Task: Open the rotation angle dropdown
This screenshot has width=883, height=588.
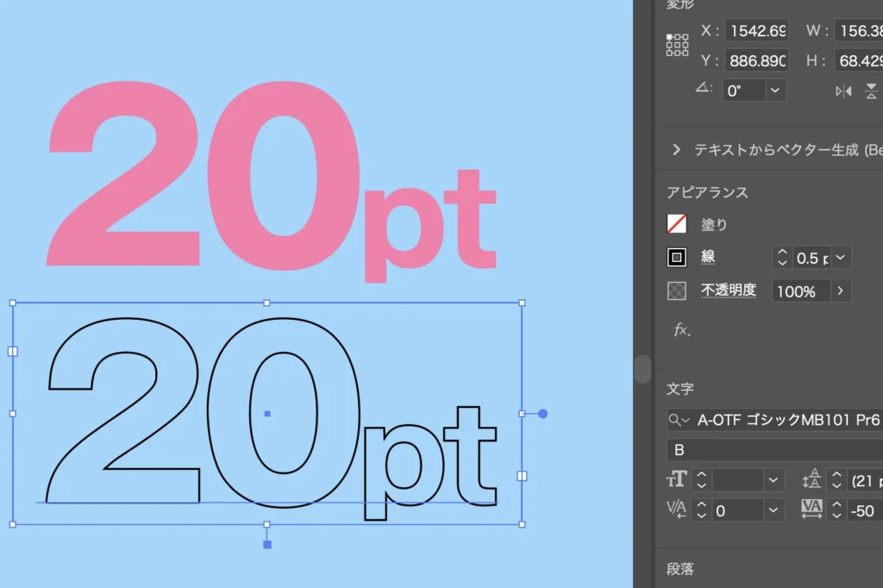Action: (x=775, y=91)
